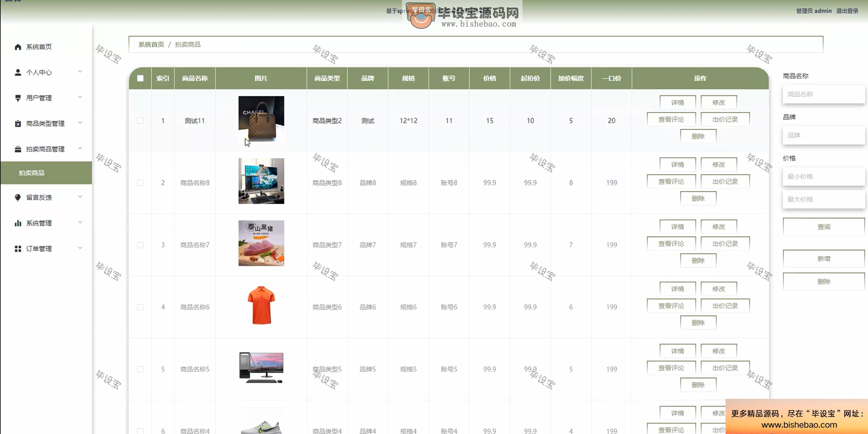Open 详情 for row 商品名称8
This screenshot has width=868, height=434.
click(x=677, y=165)
